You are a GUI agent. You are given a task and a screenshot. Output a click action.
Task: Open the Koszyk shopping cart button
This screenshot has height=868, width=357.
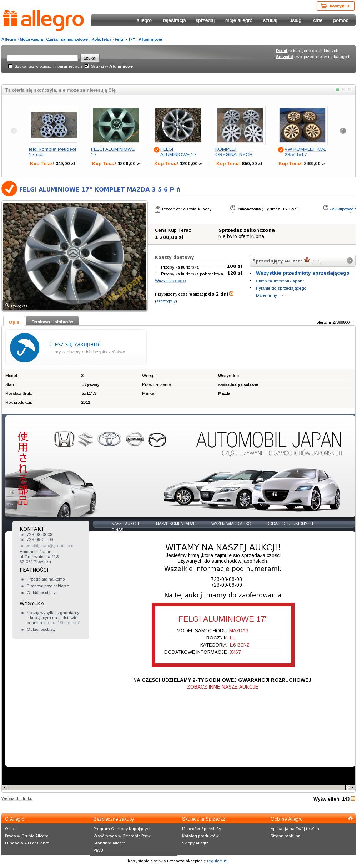(336, 6)
